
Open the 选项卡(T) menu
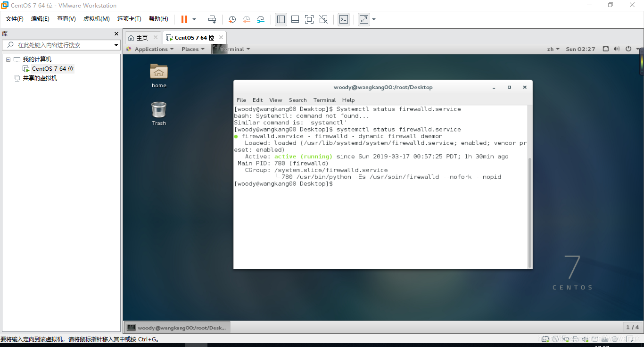(129, 19)
